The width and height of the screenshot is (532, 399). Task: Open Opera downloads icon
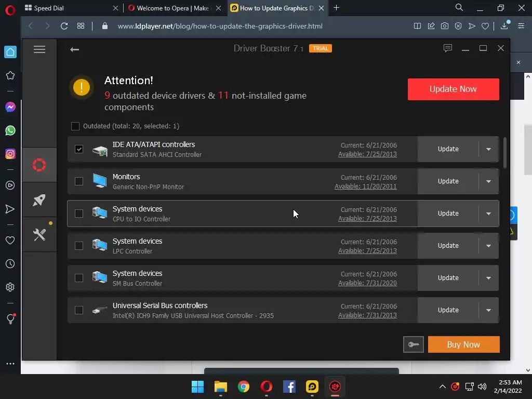click(x=504, y=25)
